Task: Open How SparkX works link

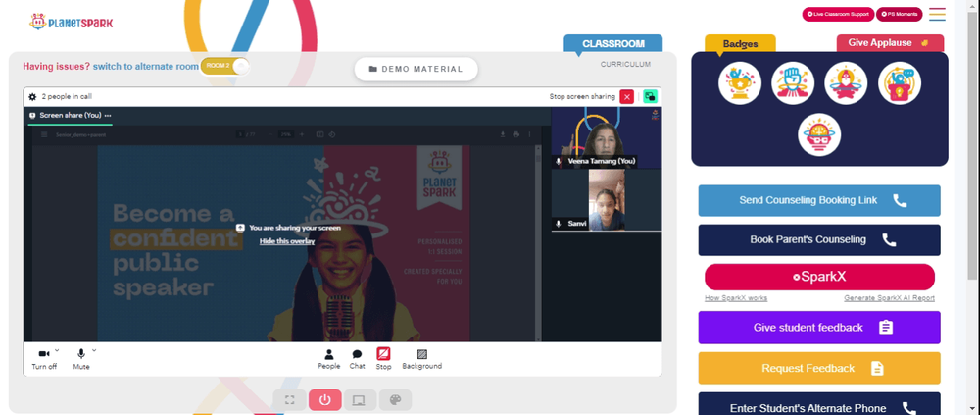Action: [x=736, y=298]
